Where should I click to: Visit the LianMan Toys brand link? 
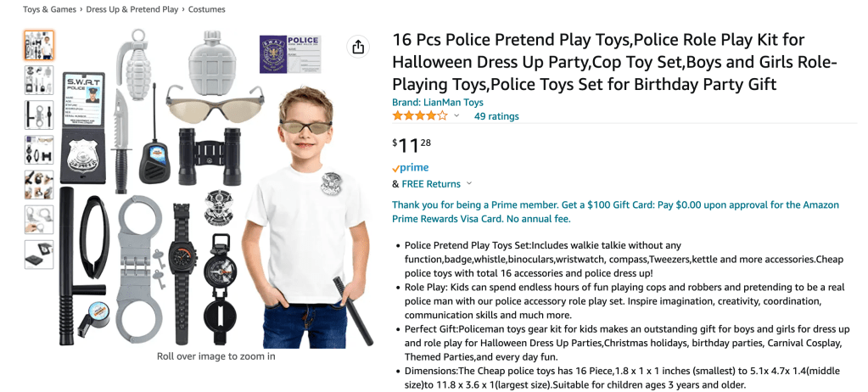point(449,103)
